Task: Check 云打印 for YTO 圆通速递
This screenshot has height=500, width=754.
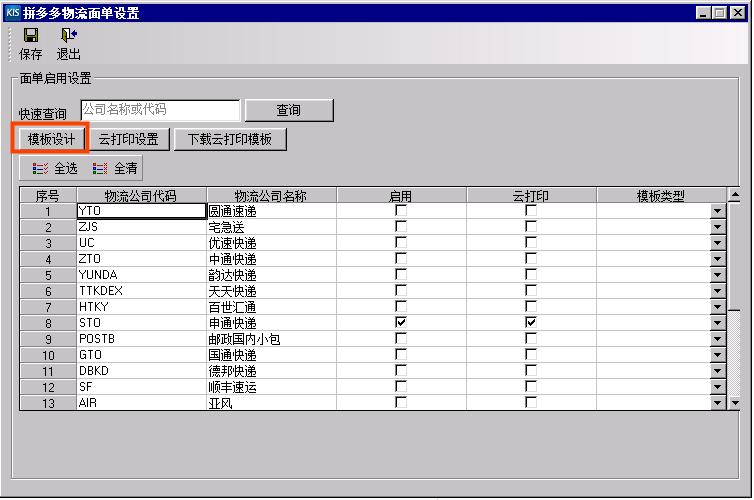Action: coord(531,211)
